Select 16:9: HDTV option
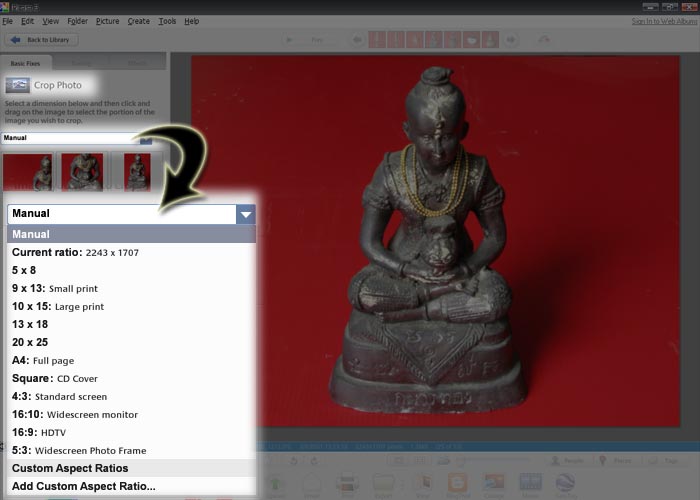Viewport: 700px width, 500px height. [x=131, y=432]
